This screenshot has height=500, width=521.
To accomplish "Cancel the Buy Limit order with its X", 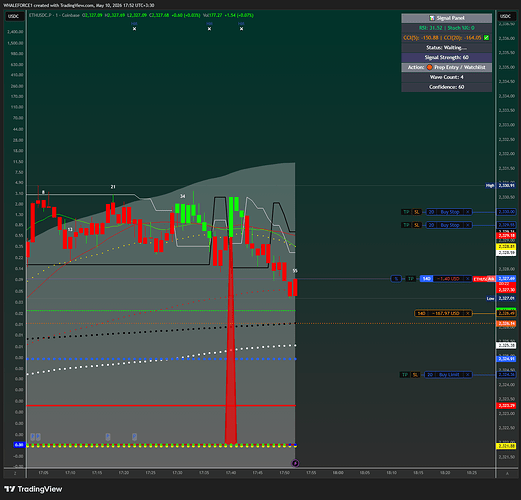I will click(x=468, y=375).
